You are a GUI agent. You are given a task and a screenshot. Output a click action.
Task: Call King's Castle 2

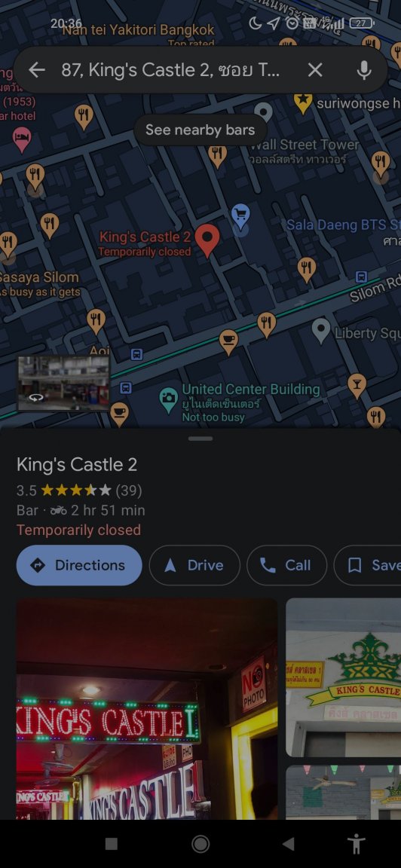286,565
